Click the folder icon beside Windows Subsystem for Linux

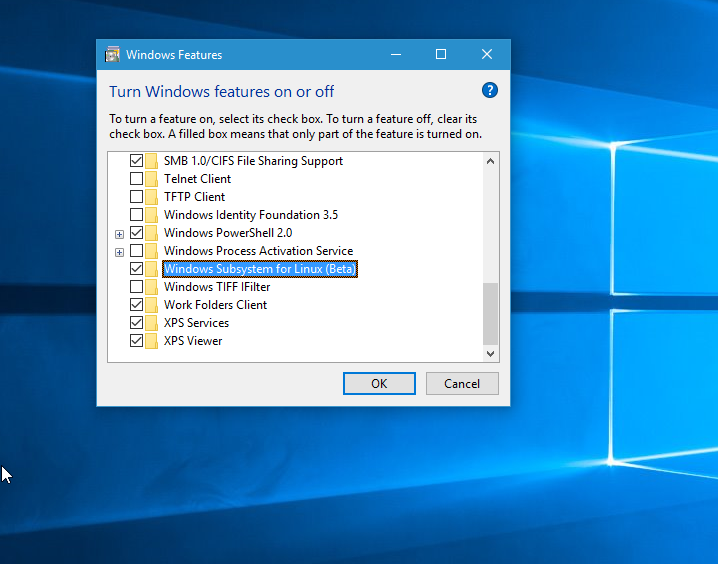152,269
